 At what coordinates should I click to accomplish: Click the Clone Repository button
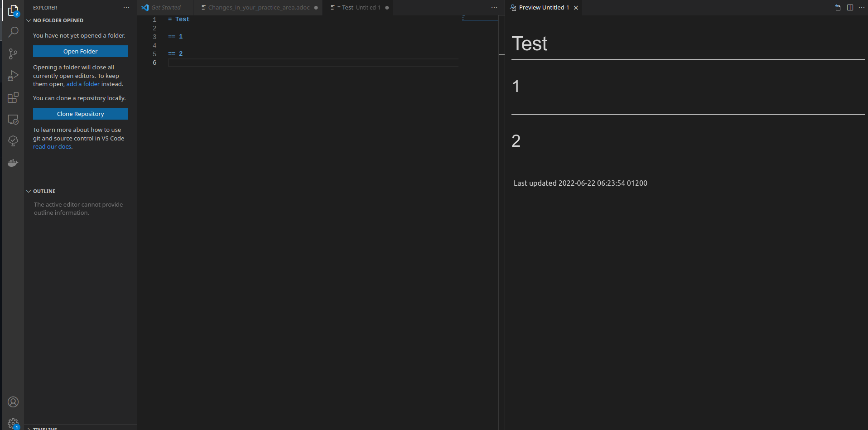[x=80, y=114]
